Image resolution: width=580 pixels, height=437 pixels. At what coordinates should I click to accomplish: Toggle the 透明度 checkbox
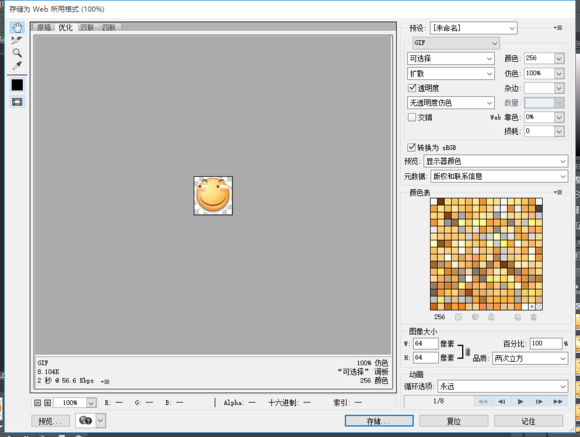coord(412,88)
